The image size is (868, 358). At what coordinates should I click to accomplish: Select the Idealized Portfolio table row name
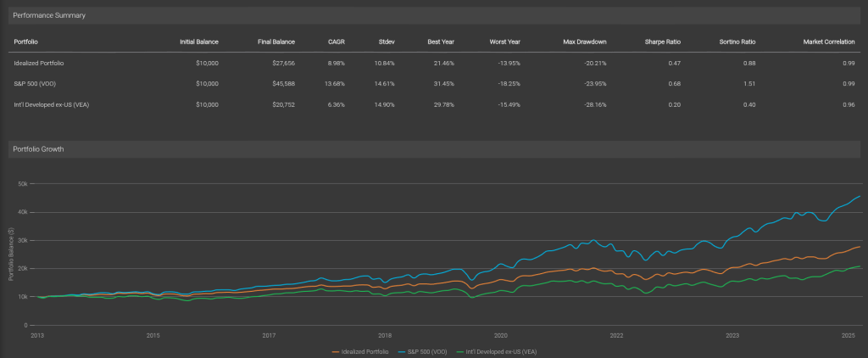(39, 64)
